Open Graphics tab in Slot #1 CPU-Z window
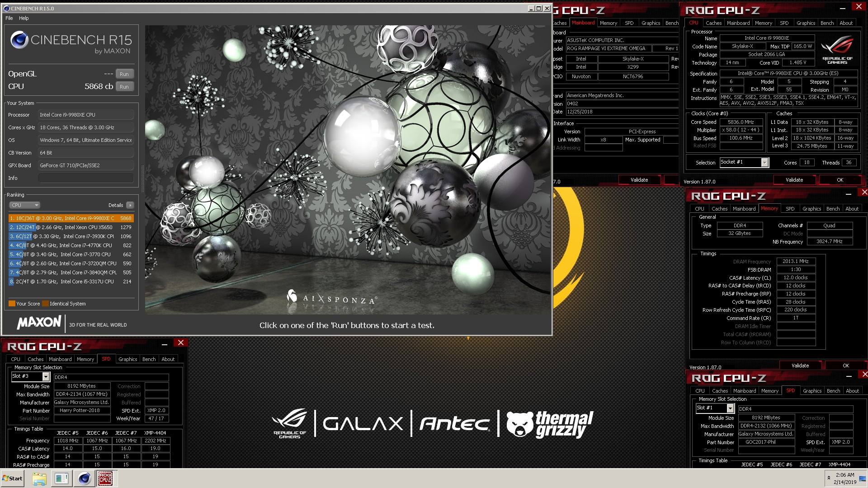 click(812, 391)
